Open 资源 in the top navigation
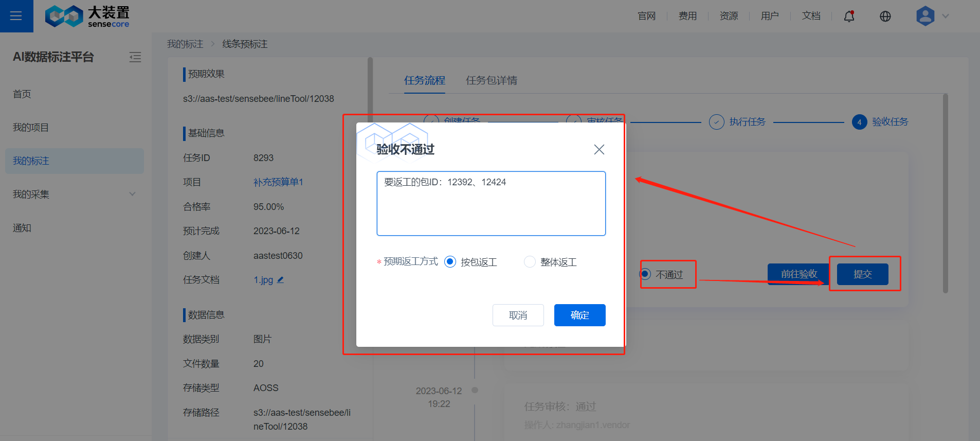The image size is (980, 441). 729,16
